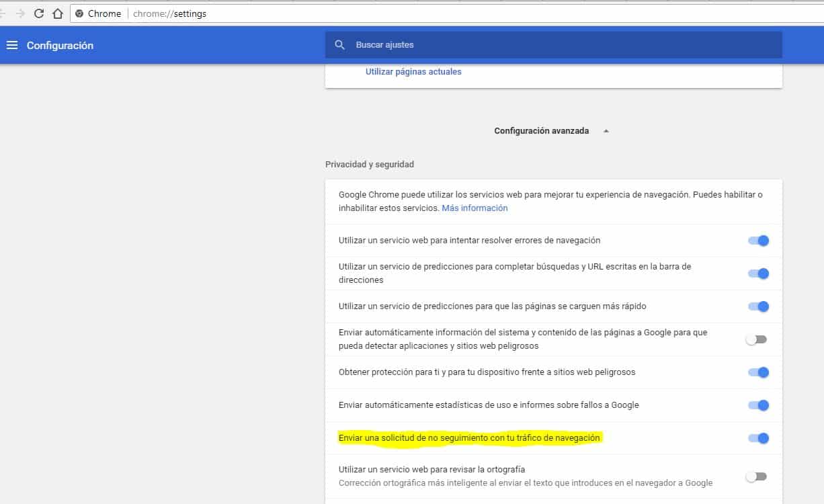
Task: Go to the Chrome home page icon
Action: [58, 13]
